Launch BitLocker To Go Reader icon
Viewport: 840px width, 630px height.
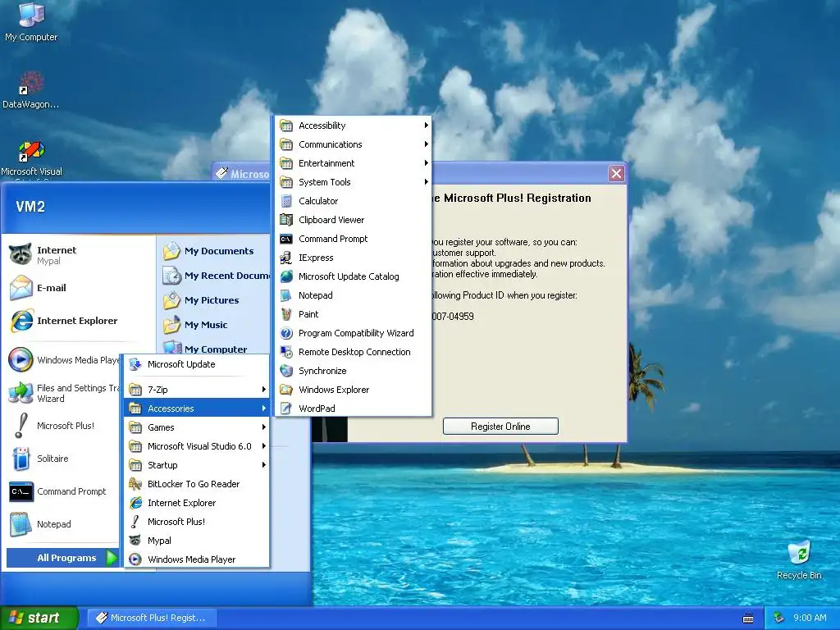(135, 484)
